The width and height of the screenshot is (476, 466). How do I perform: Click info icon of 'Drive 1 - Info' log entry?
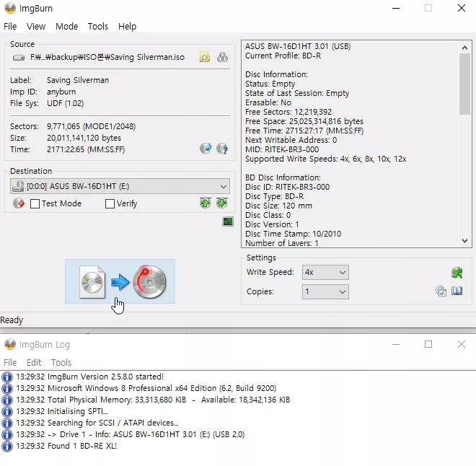click(x=7, y=434)
